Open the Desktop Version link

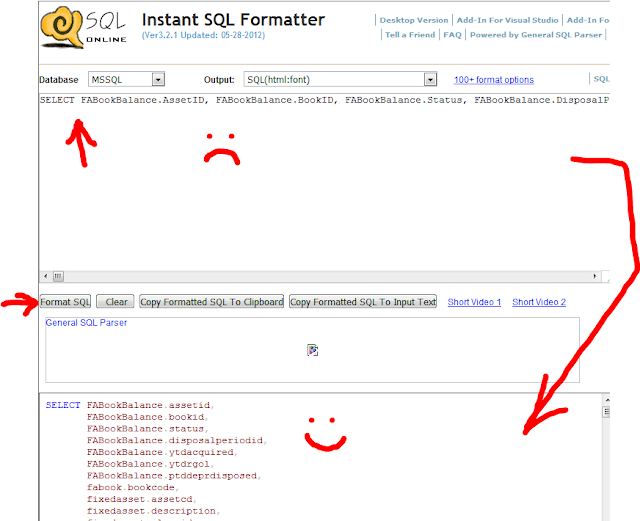(x=414, y=20)
